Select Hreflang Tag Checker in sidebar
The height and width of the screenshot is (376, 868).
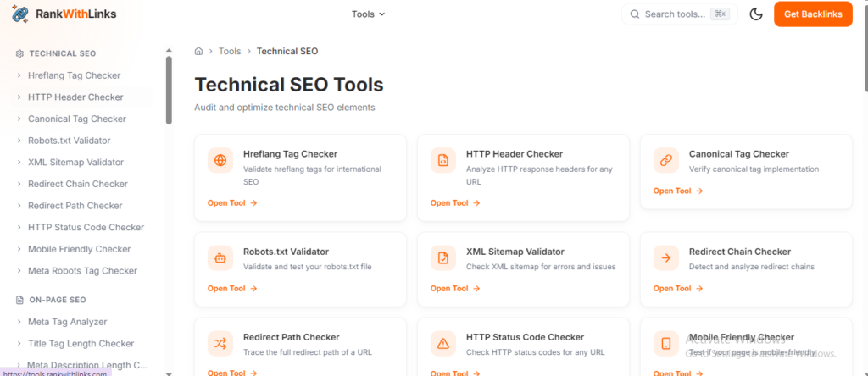[x=75, y=75]
